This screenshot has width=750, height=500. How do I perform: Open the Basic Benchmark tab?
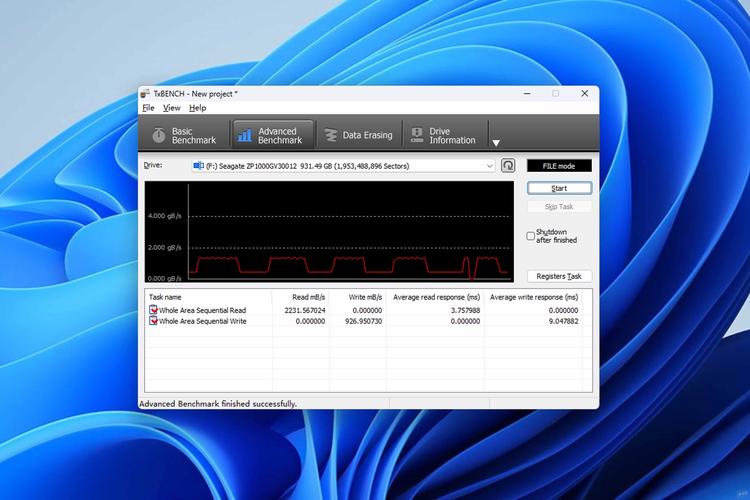(185, 136)
